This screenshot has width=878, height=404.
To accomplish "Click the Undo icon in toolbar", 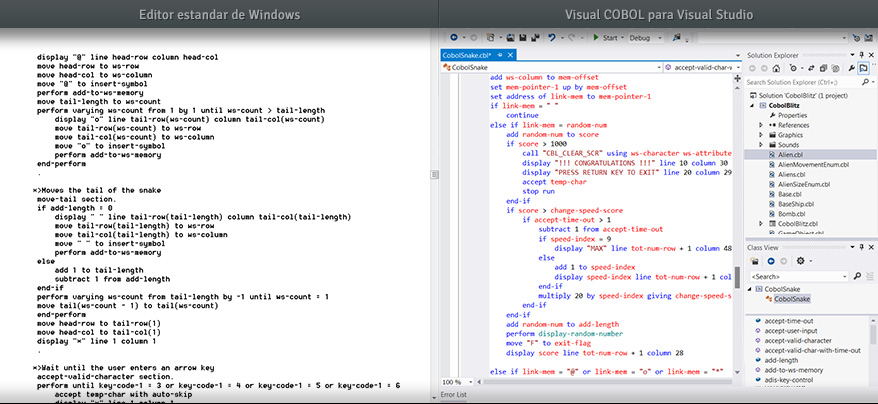I will click(x=551, y=37).
